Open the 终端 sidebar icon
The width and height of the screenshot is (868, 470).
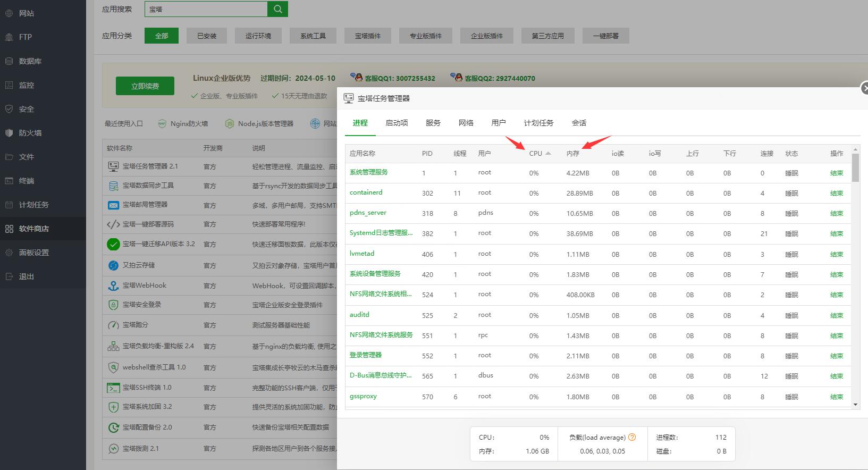(x=9, y=181)
